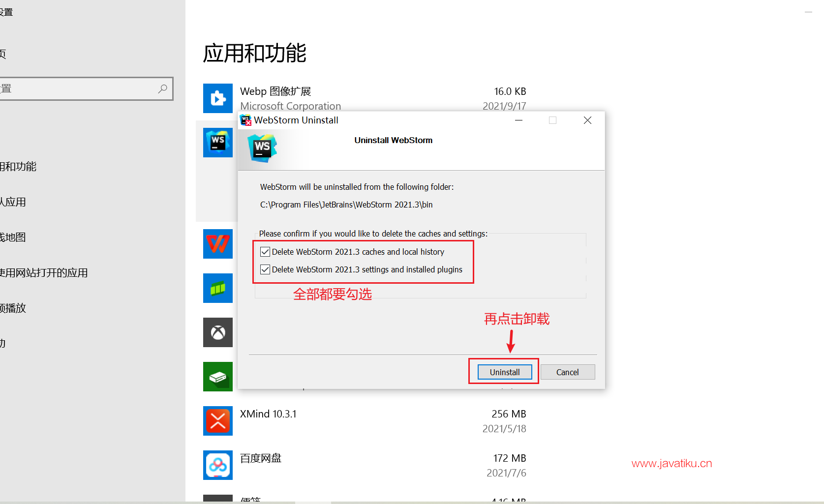Click the 172 MB size for 百度网盘
This screenshot has height=504, width=824.
(510, 458)
